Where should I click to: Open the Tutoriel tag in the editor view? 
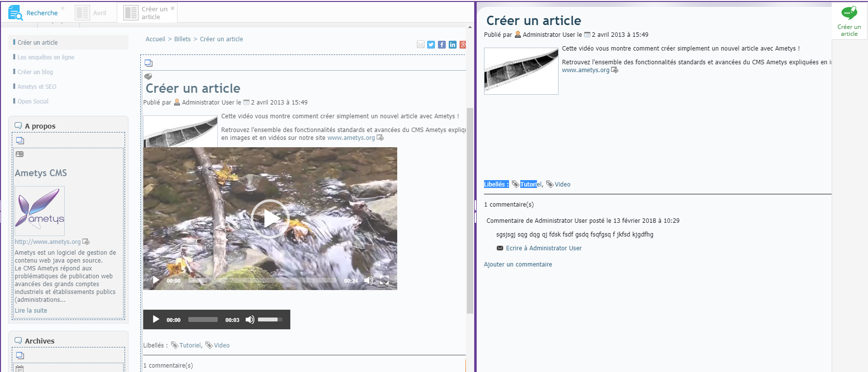click(x=190, y=345)
